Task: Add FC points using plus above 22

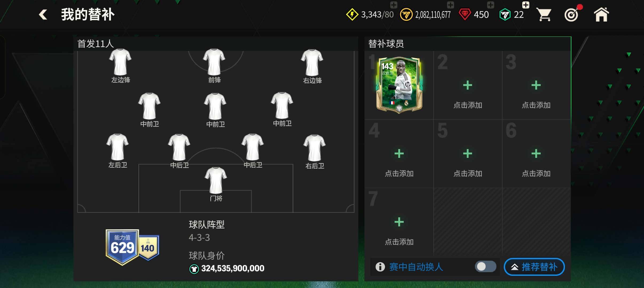Action: (x=526, y=5)
